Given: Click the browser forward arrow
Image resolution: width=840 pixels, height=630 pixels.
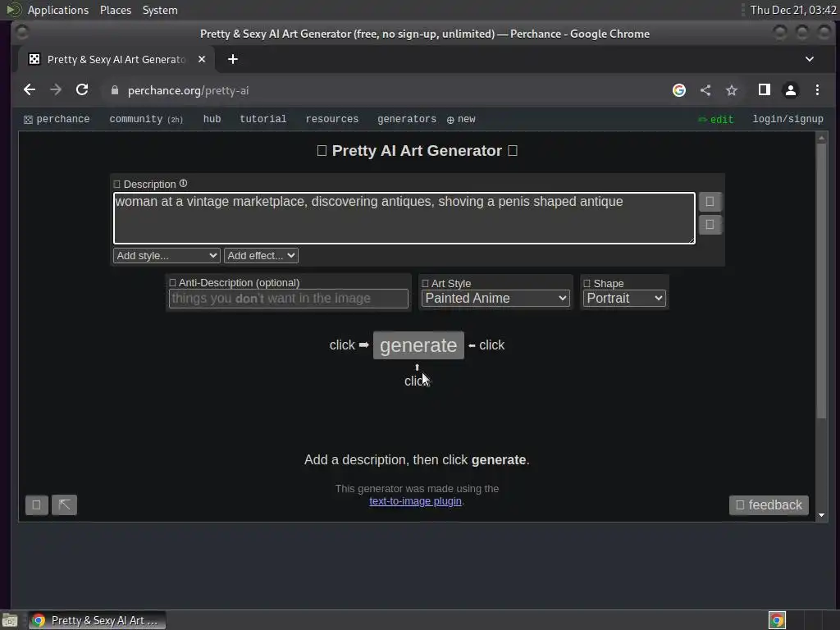Looking at the screenshot, I should pyautogui.click(x=56, y=90).
